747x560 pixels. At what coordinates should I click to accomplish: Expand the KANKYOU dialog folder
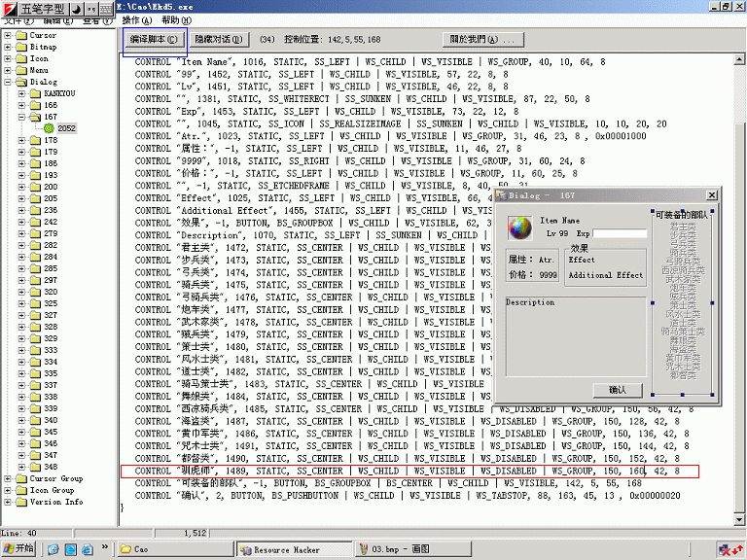pos(21,93)
